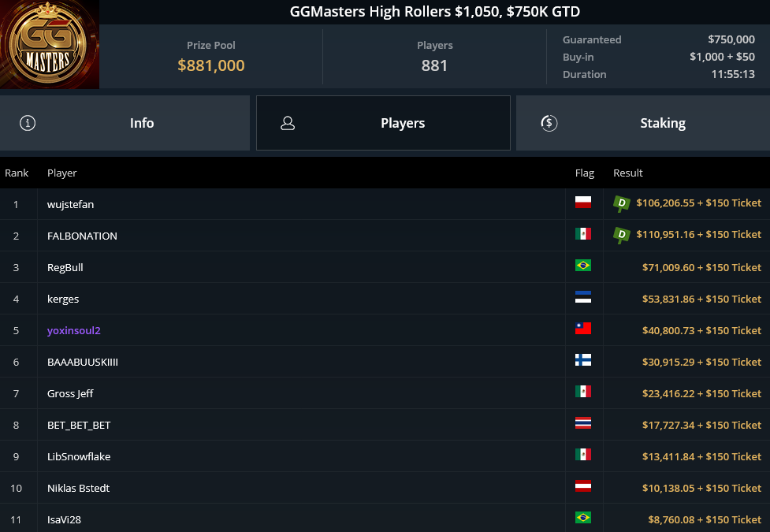Click the Rank column header
The image size is (770, 532).
coord(17,173)
